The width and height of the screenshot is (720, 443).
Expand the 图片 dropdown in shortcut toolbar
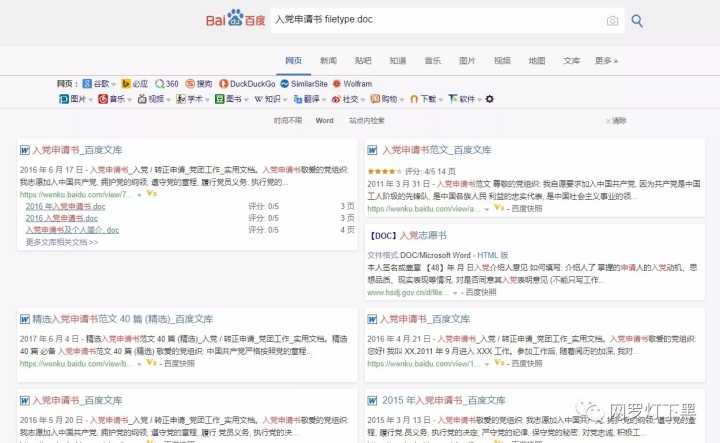coord(90,100)
